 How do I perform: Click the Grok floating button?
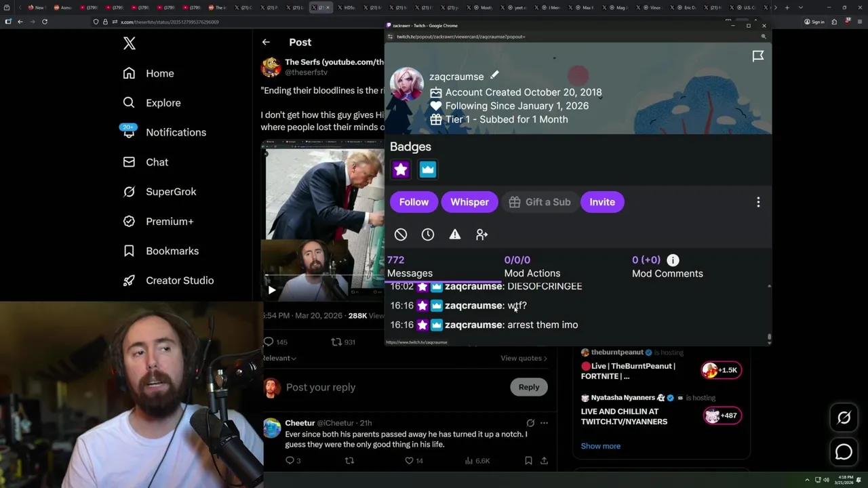click(x=844, y=418)
